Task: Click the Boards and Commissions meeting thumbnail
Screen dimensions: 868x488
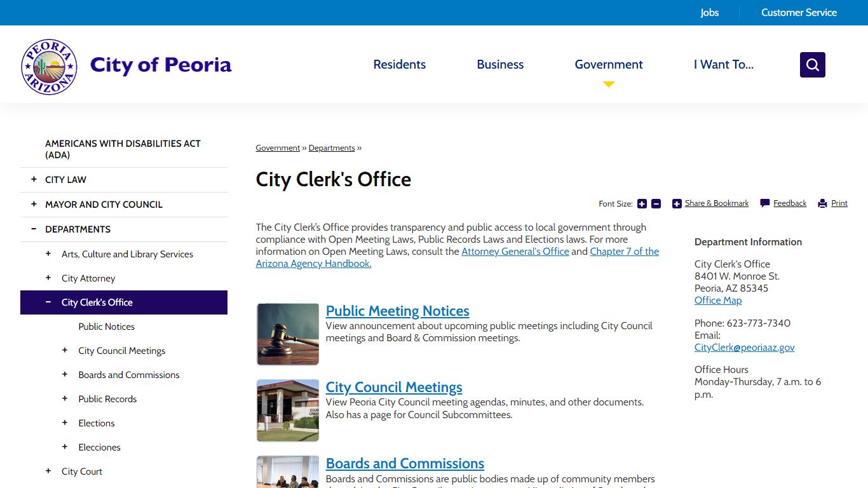Action: point(288,472)
